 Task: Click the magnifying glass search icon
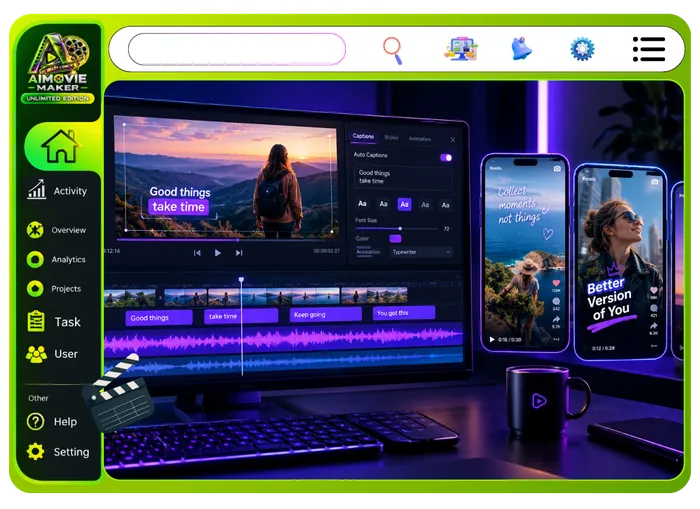tap(393, 50)
